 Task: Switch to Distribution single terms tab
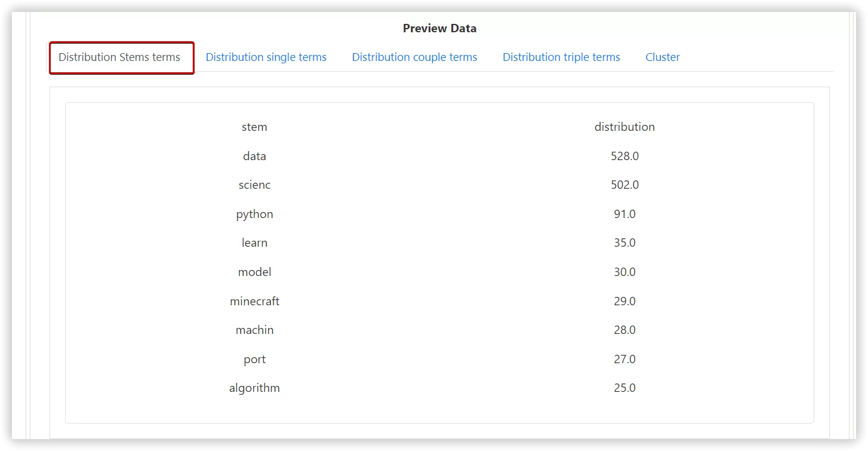pos(266,57)
